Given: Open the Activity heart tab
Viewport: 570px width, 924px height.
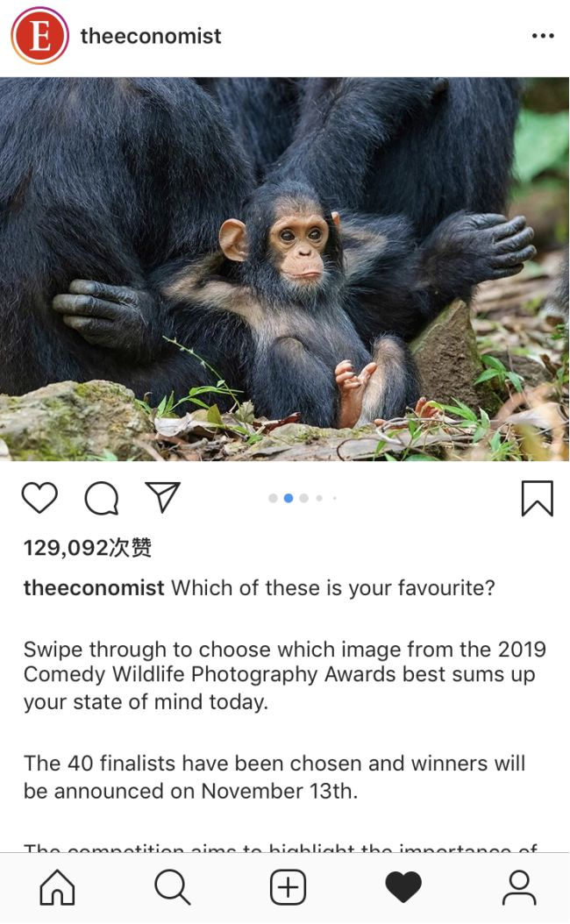Looking at the screenshot, I should coord(403,887).
